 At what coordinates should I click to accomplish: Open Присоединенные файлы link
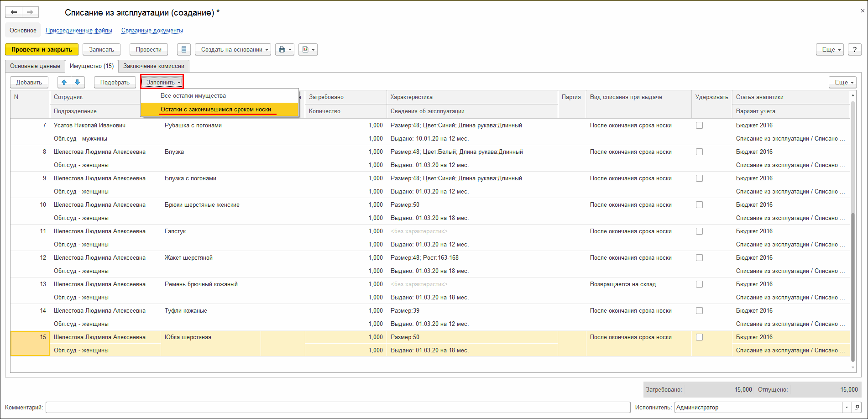pyautogui.click(x=79, y=31)
